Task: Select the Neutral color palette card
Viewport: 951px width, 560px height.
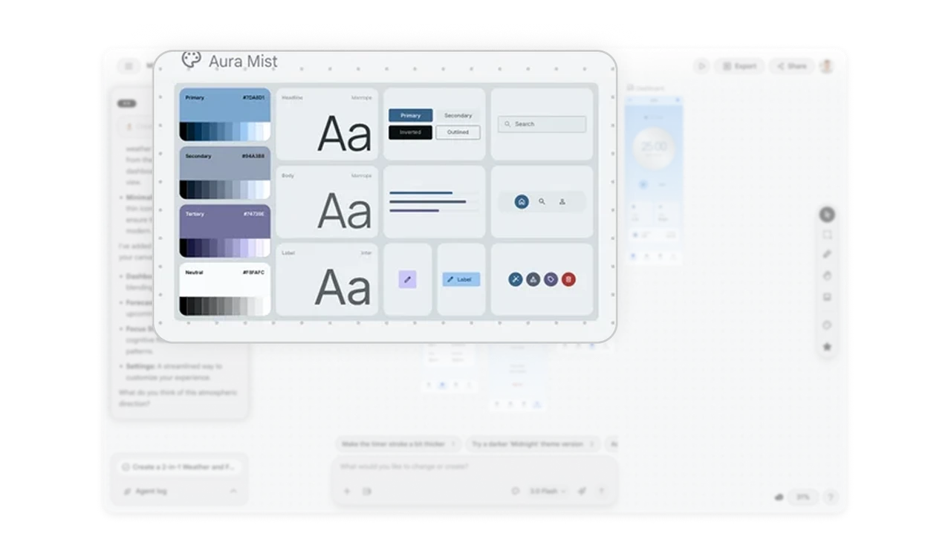Action: [x=224, y=290]
